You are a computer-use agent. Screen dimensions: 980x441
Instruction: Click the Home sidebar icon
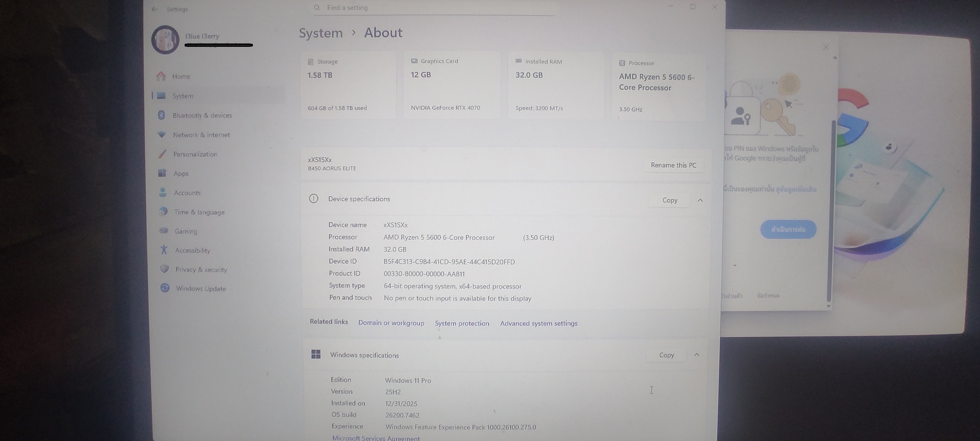tap(161, 76)
